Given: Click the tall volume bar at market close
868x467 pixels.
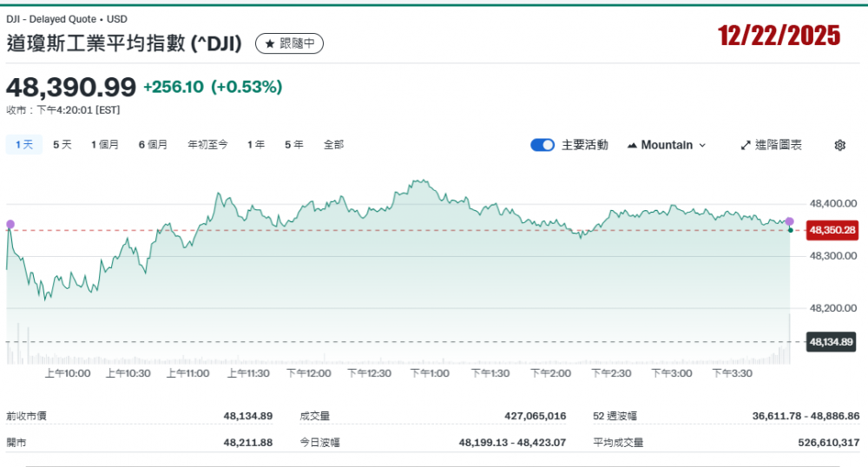Looking at the screenshot, I should click(x=790, y=339).
